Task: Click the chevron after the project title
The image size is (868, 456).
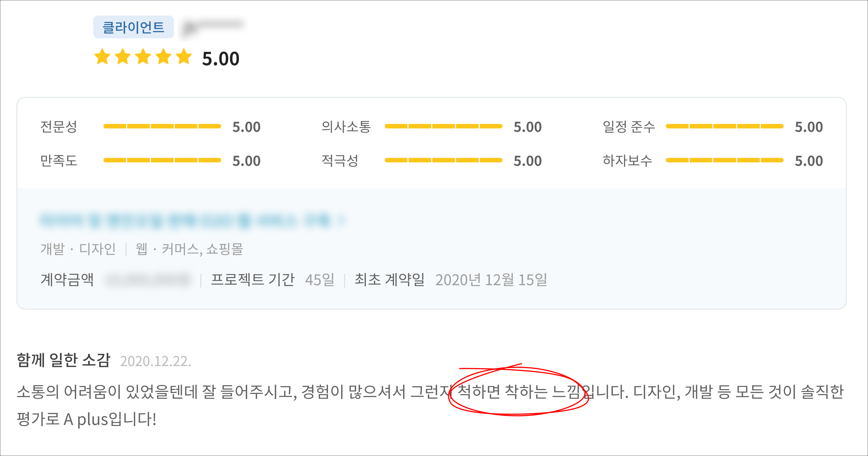Action: pyautogui.click(x=342, y=220)
